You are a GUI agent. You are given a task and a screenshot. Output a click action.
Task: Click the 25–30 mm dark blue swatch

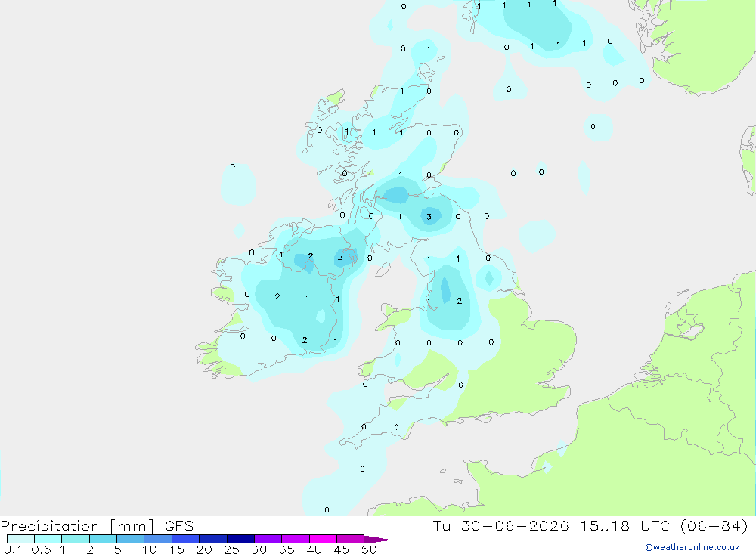point(240,539)
